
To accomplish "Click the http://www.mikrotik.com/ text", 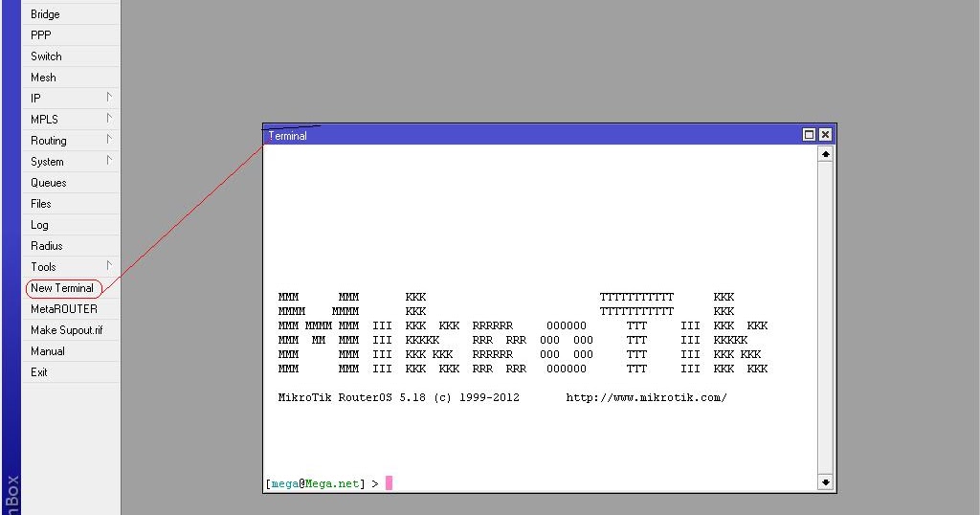I will tap(646, 397).
